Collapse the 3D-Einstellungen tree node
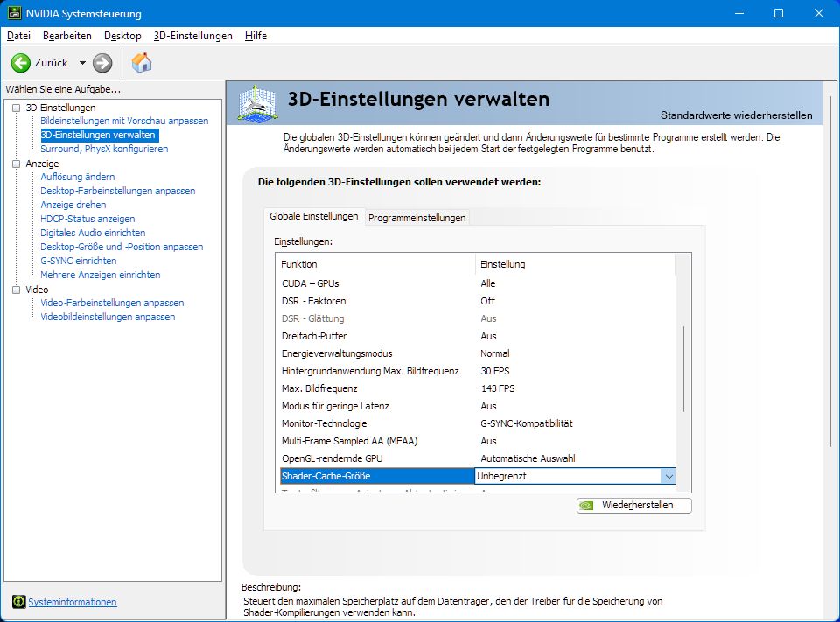 point(16,108)
